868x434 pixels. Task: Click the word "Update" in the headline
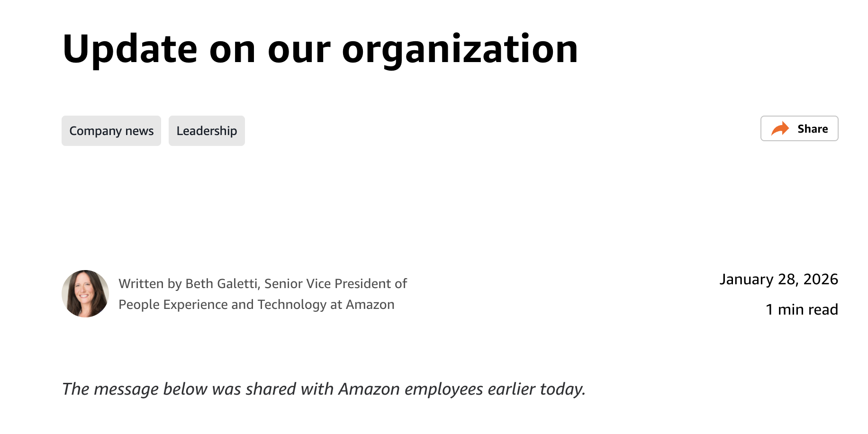click(130, 49)
